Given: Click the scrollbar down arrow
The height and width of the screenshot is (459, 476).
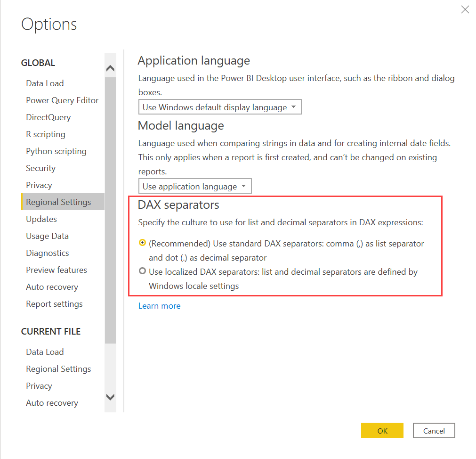Looking at the screenshot, I should tap(110, 397).
